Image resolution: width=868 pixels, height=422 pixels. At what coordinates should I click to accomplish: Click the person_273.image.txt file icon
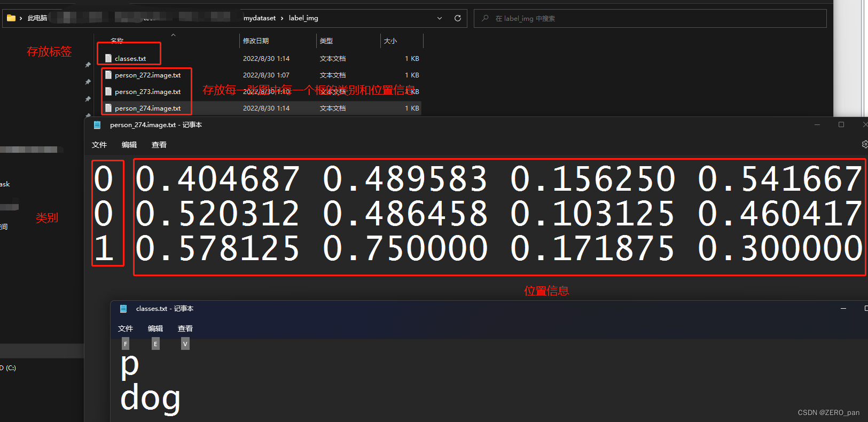click(108, 91)
